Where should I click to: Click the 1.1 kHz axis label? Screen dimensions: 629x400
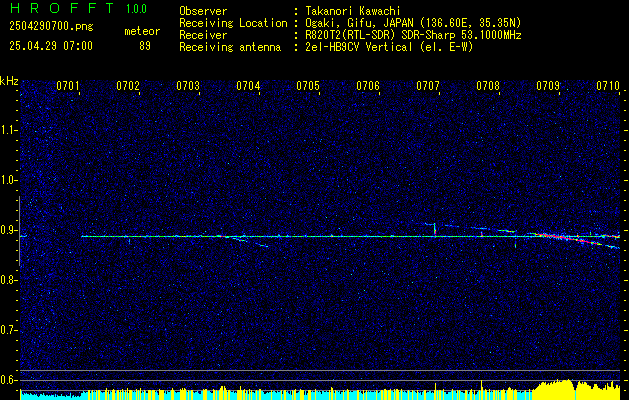click(8, 130)
